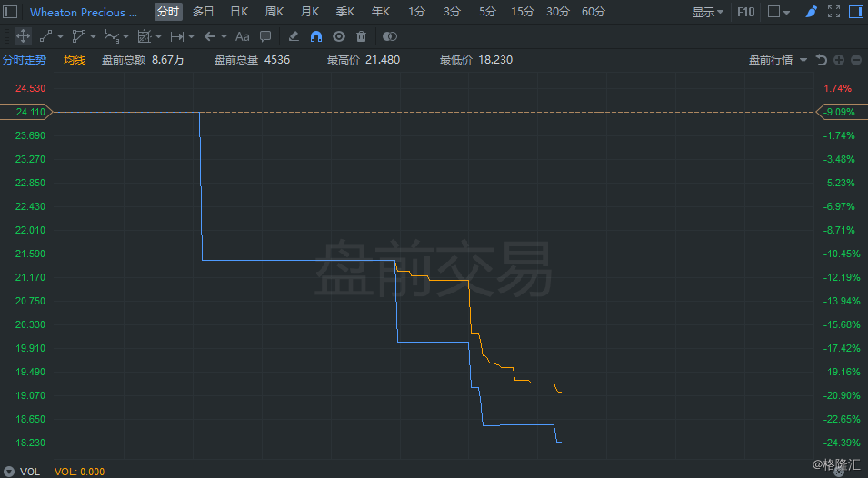Toggle drawings visibility with eye icon
Screen dimensions: 868x478
pyautogui.click(x=339, y=36)
